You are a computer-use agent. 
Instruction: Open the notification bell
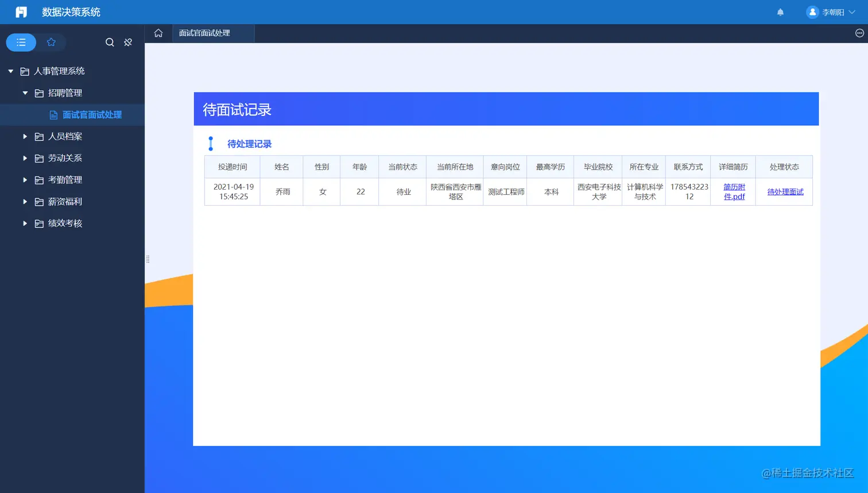780,11
